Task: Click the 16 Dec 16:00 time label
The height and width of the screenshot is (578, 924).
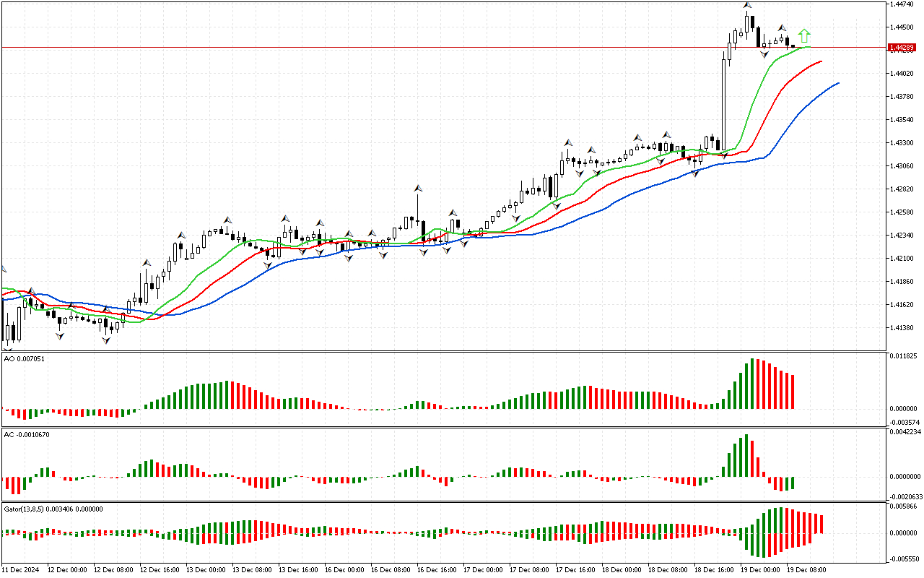Action: click(437, 570)
